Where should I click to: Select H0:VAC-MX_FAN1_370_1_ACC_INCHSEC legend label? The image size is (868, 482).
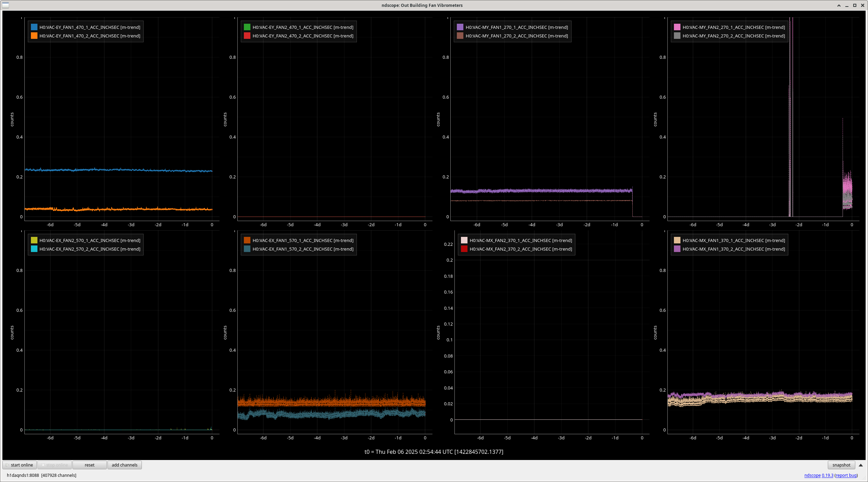click(x=734, y=240)
